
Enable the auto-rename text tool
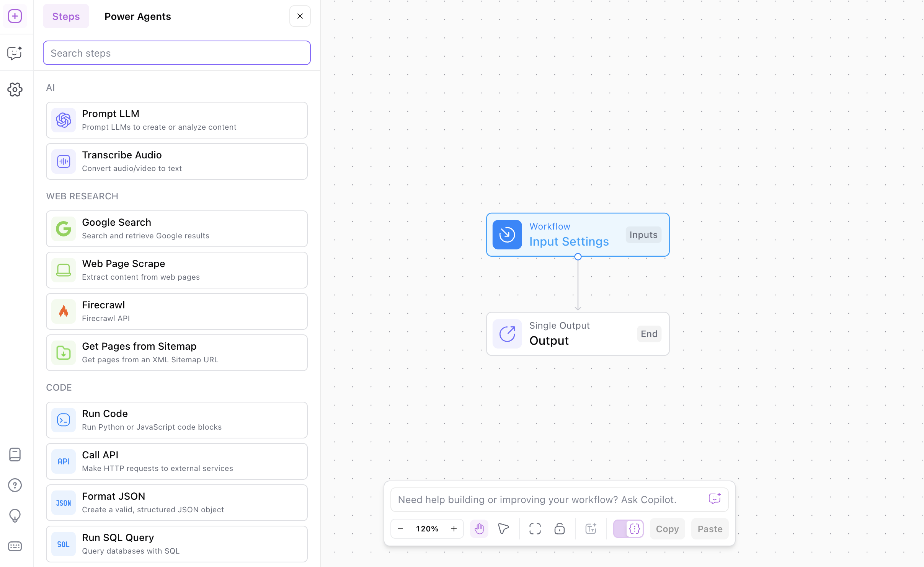pos(590,528)
